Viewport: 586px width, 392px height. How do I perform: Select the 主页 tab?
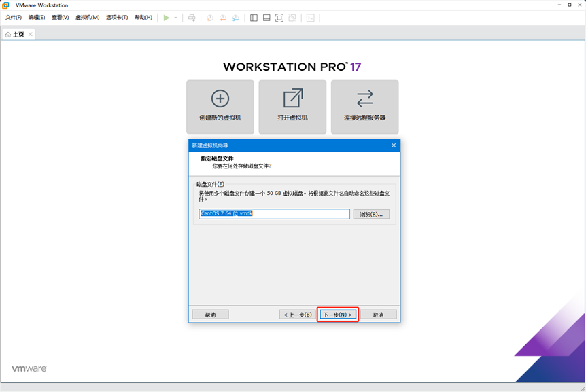click(x=18, y=35)
